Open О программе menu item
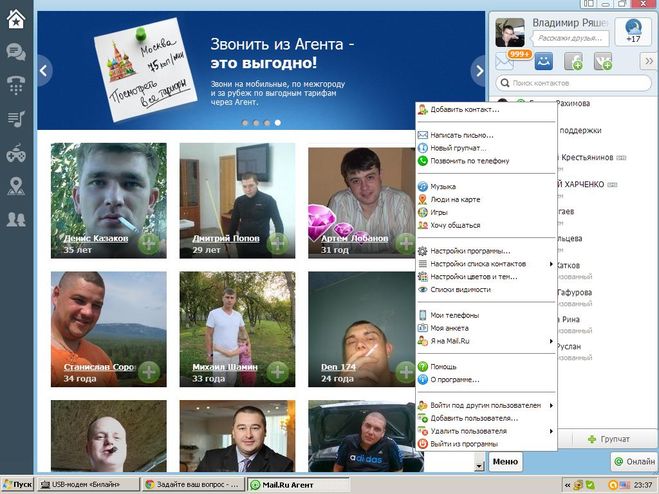The height and width of the screenshot is (494, 659). click(x=486, y=380)
